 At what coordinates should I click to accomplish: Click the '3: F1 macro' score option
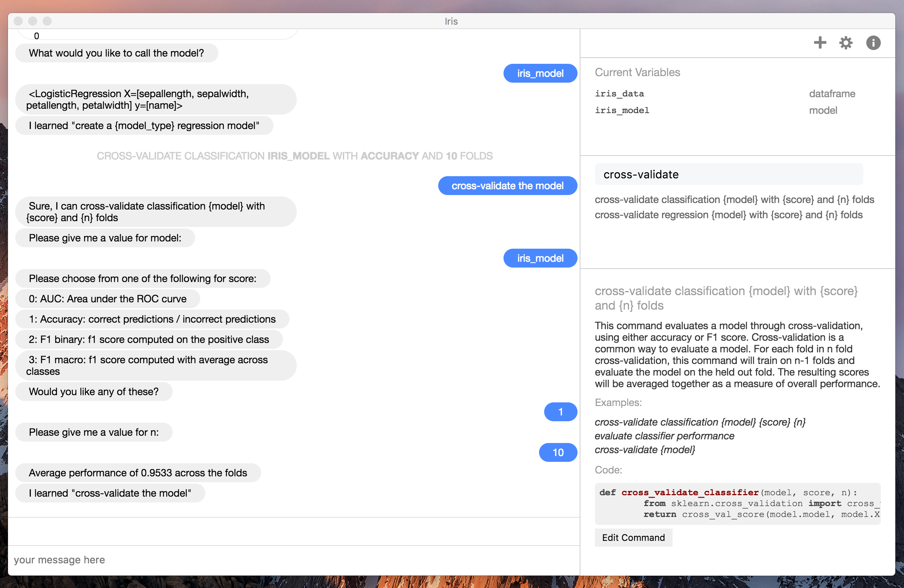point(155,365)
